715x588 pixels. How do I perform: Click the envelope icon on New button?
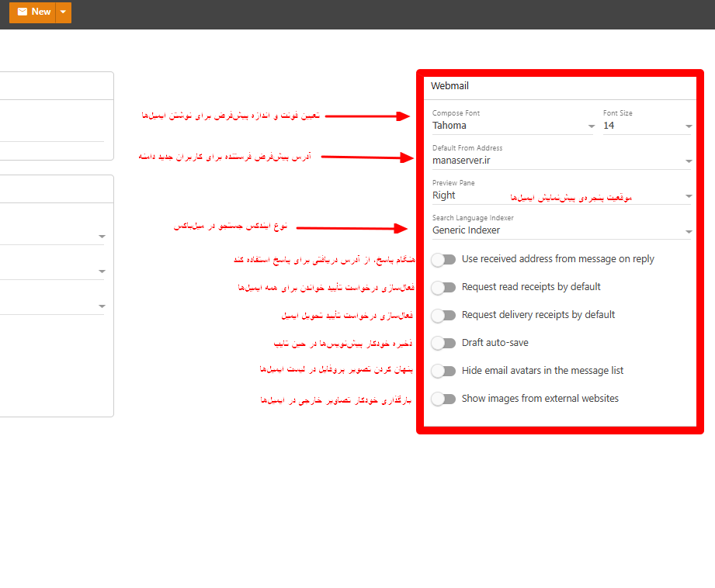pos(23,12)
